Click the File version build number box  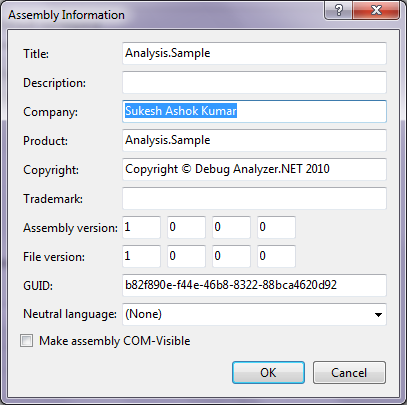pos(231,256)
